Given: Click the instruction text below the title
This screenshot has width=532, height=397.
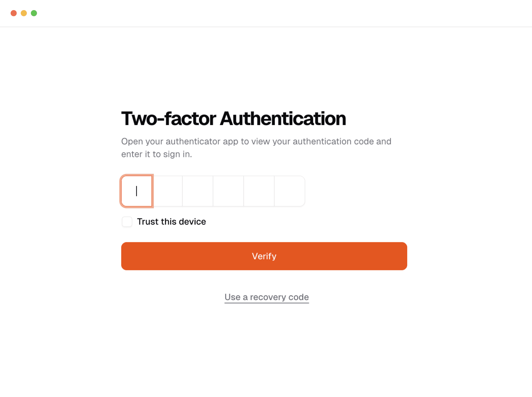Looking at the screenshot, I should pyautogui.click(x=256, y=148).
